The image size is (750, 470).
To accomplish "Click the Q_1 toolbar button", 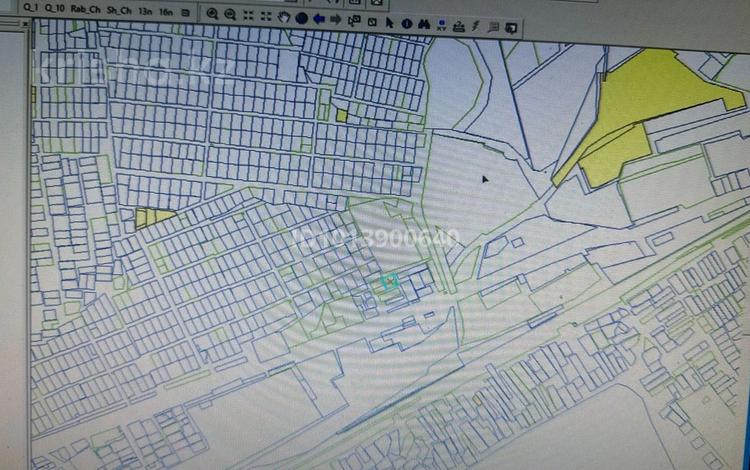I will 31,8.
